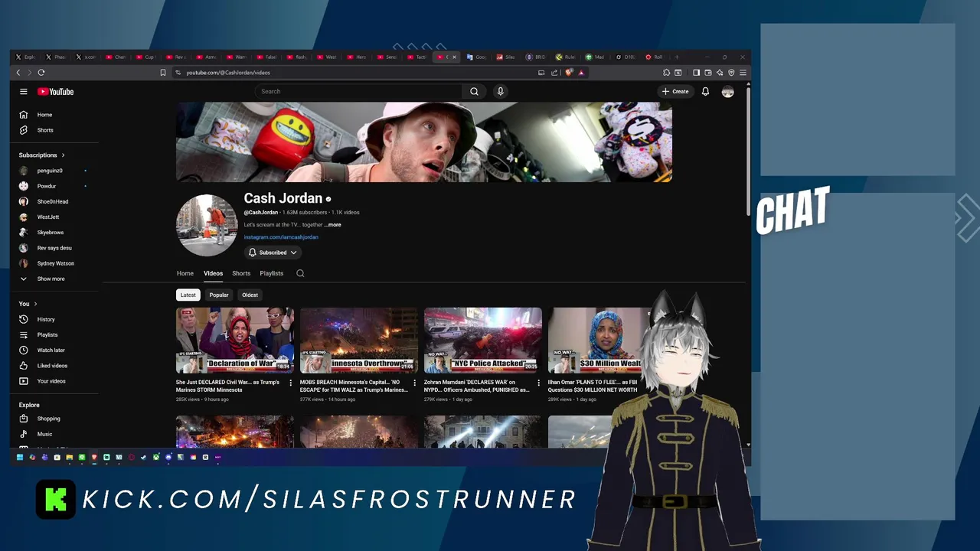Viewport: 980px width, 551px height.
Task: Play 'NYC Police Attacked' video thumbnail
Action: [x=483, y=341]
